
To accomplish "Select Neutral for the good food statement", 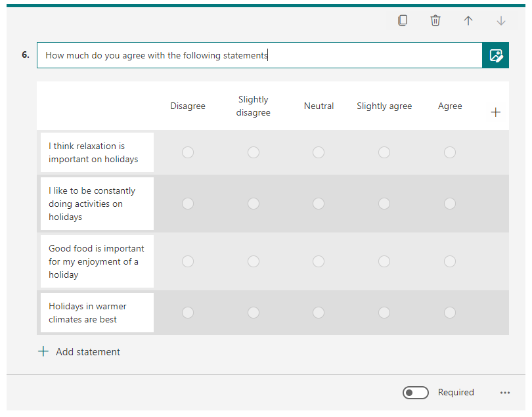I will [x=319, y=261].
